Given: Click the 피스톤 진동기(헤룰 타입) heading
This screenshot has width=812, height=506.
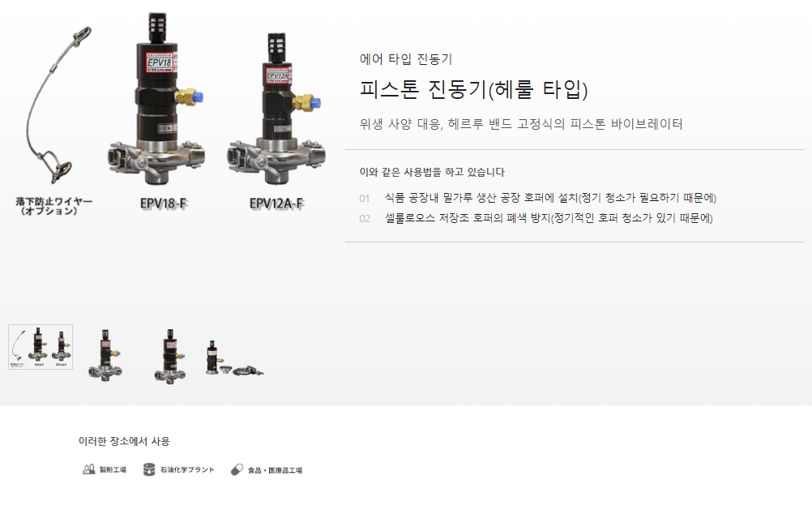Looking at the screenshot, I should click(x=474, y=89).
